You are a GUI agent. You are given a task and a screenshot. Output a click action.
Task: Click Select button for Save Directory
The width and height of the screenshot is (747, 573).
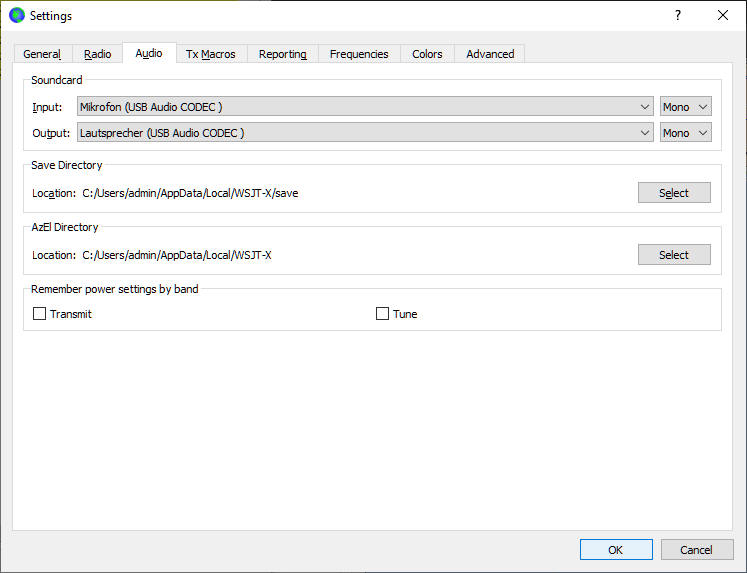tap(674, 193)
